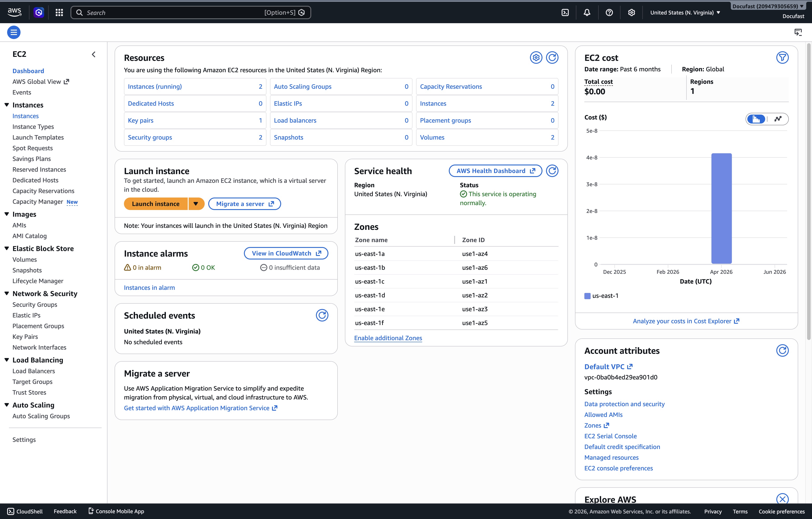
Task: Open the Default VPC link
Action: point(608,367)
